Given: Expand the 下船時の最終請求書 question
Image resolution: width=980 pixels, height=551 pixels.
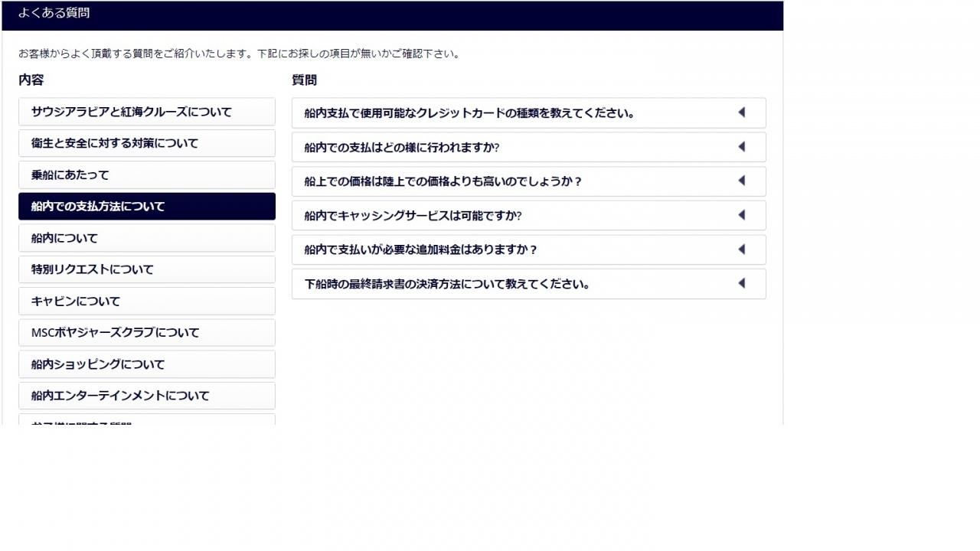Looking at the screenshot, I should coord(529,284).
